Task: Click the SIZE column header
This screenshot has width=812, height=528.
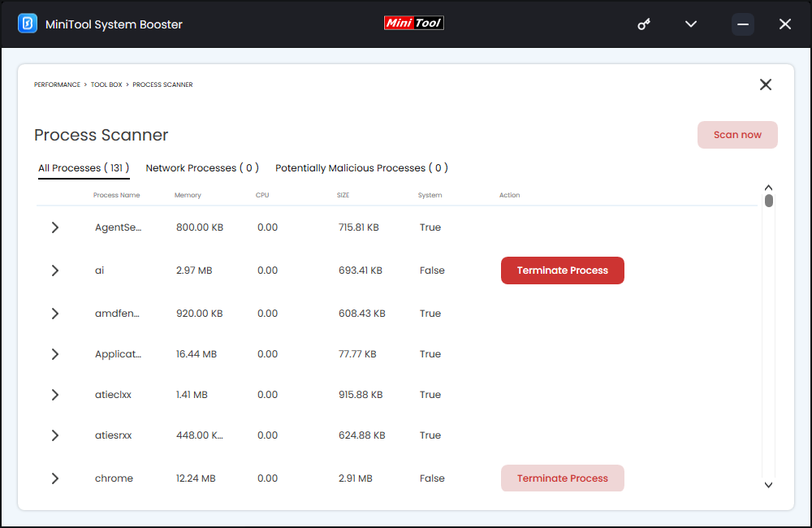Action: (x=343, y=195)
